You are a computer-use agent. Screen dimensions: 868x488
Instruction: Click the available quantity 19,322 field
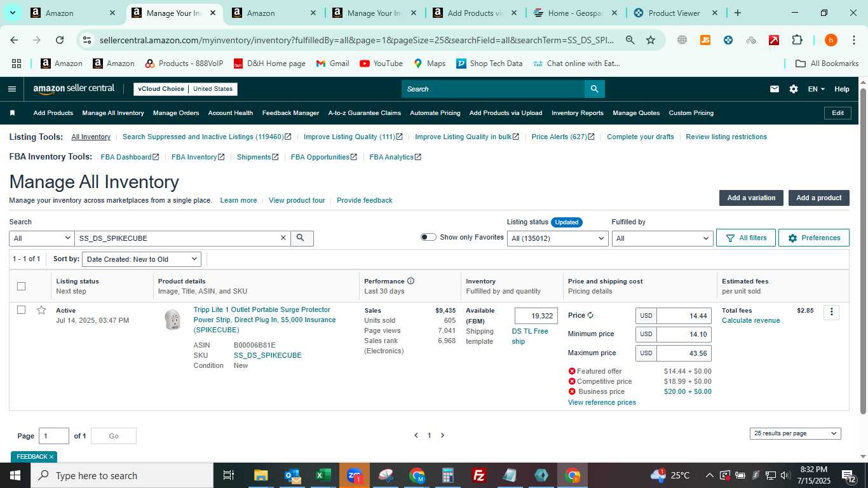(536, 316)
